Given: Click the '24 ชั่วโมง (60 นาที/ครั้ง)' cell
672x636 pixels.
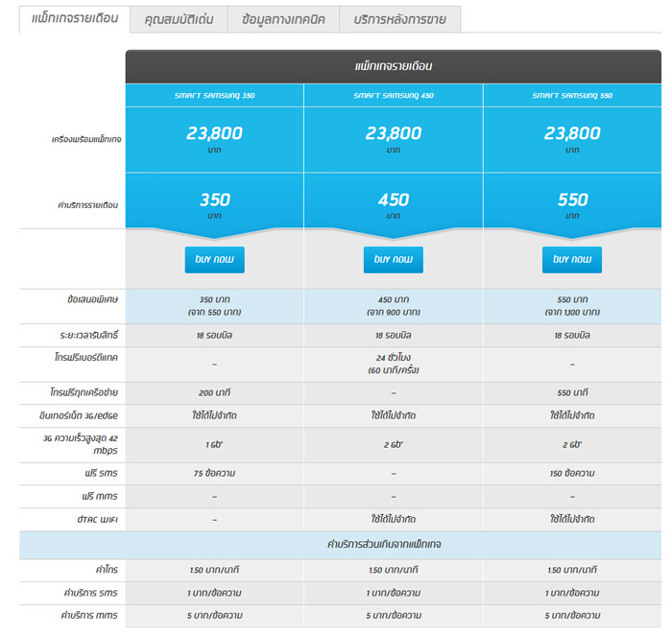Looking at the screenshot, I should tap(394, 364).
